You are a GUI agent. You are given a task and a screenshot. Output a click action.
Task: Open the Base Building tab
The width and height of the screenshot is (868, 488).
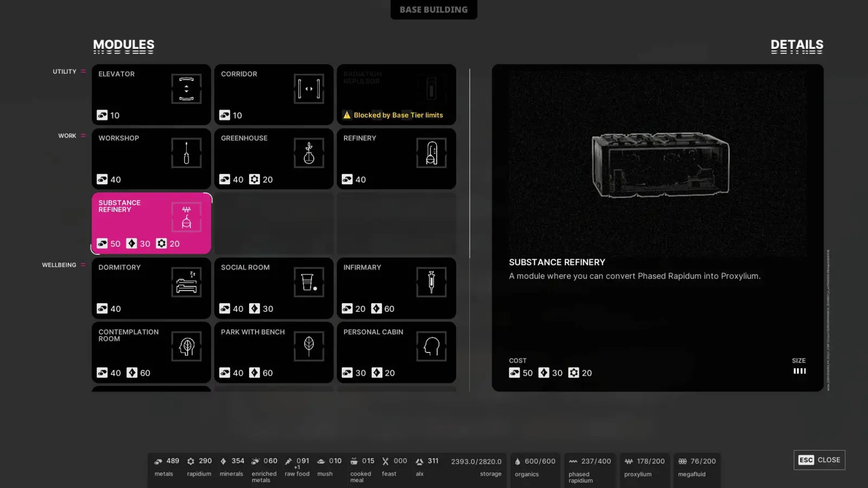pos(434,10)
